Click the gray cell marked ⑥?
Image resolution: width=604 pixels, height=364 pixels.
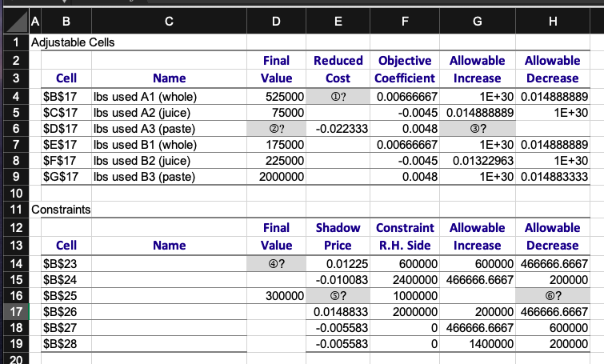(x=553, y=296)
